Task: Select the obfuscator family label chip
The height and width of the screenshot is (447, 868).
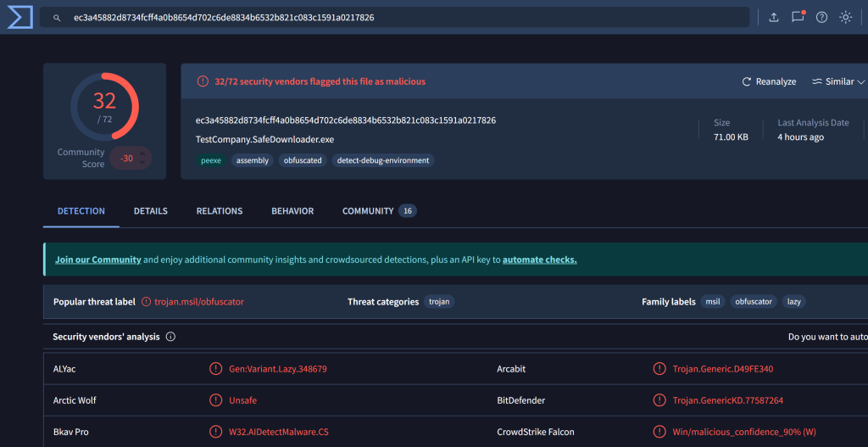Action: pos(754,302)
